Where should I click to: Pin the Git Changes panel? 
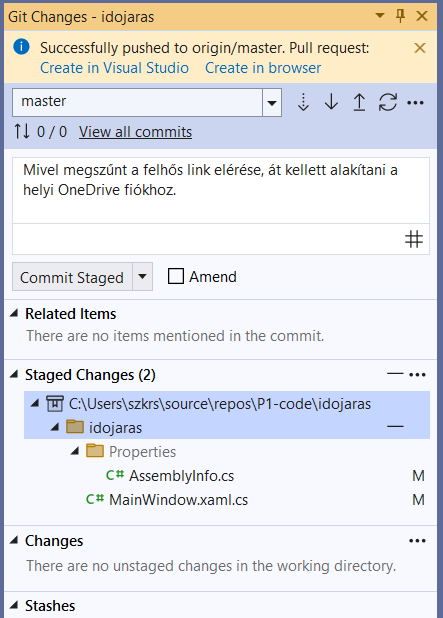click(x=400, y=16)
